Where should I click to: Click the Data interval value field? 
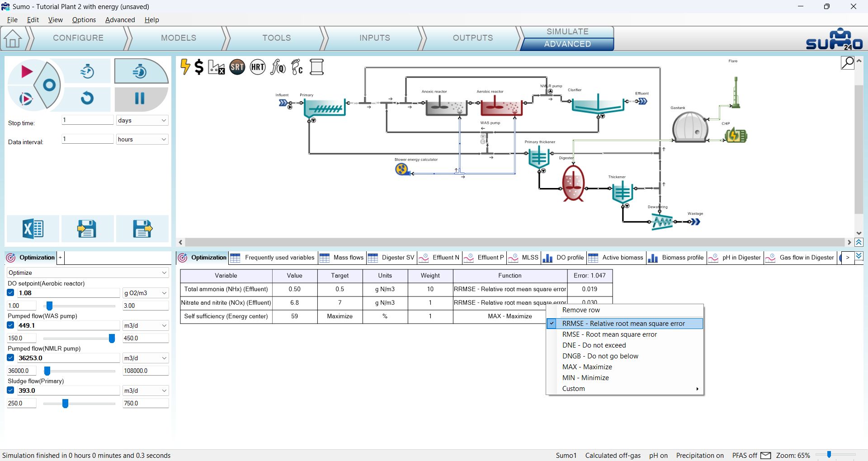[87, 139]
